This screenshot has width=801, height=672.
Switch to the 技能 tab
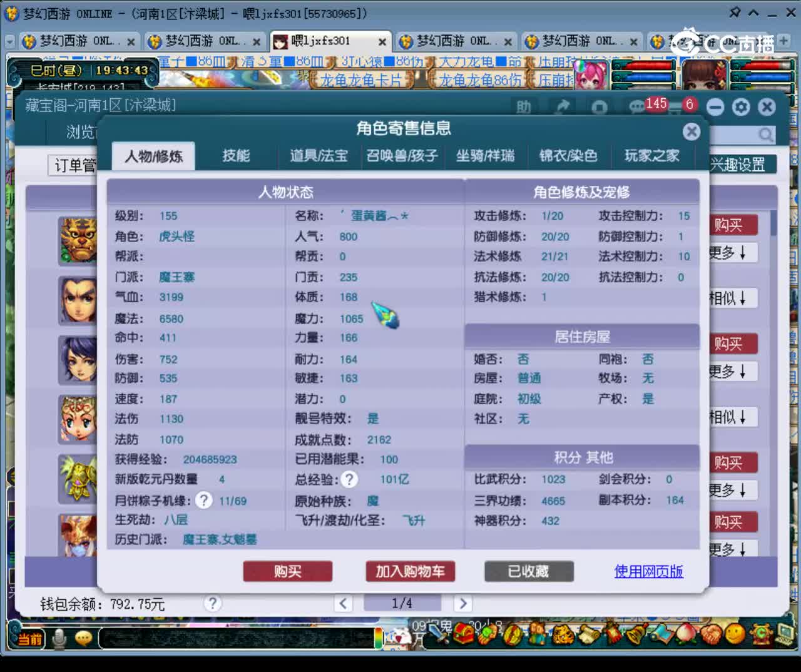tap(236, 156)
